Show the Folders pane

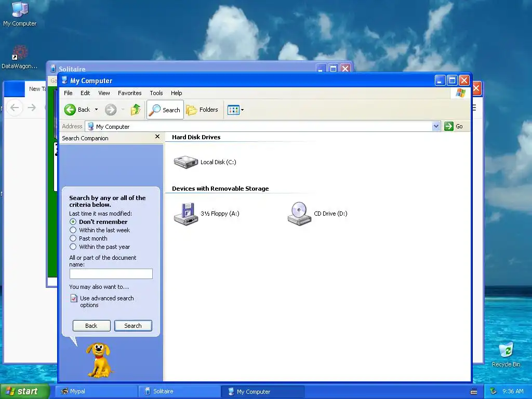coord(202,110)
